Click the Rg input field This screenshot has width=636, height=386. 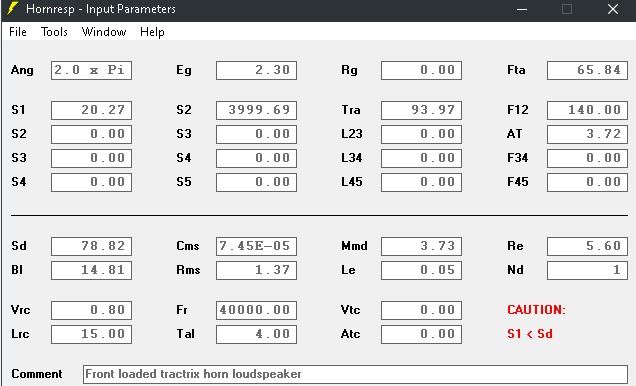click(x=421, y=71)
